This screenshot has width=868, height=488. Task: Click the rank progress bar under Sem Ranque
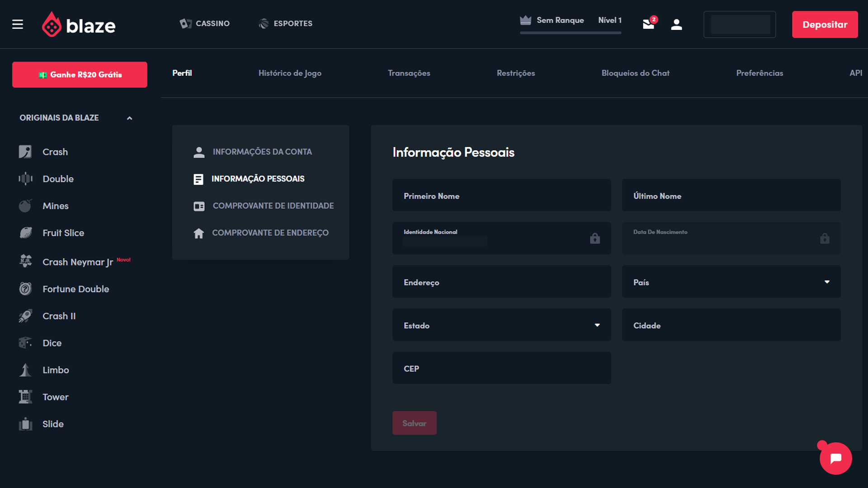coord(570,33)
